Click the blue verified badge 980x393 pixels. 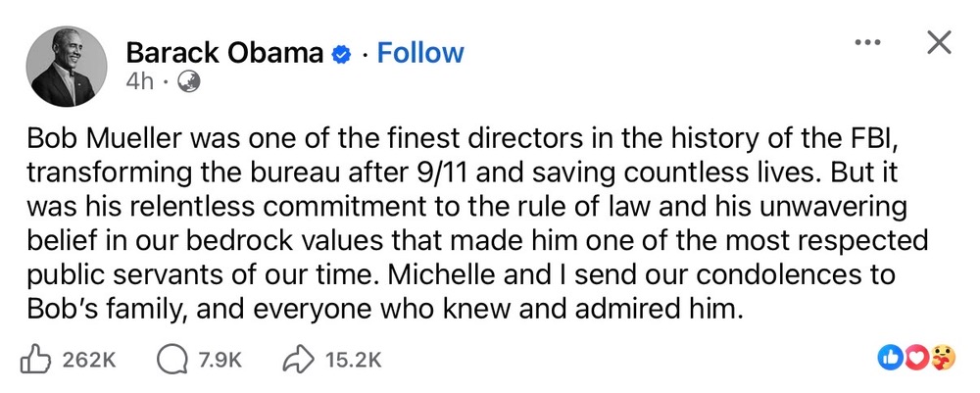click(x=340, y=54)
